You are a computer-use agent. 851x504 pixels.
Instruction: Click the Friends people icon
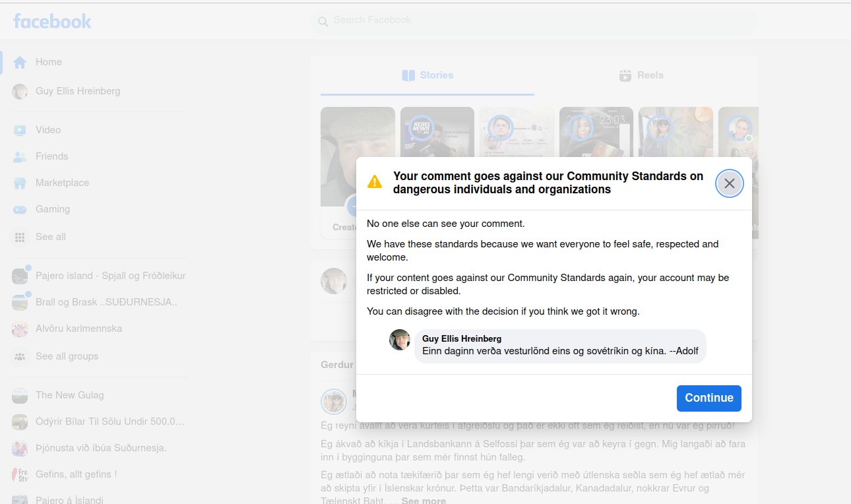pyautogui.click(x=20, y=157)
